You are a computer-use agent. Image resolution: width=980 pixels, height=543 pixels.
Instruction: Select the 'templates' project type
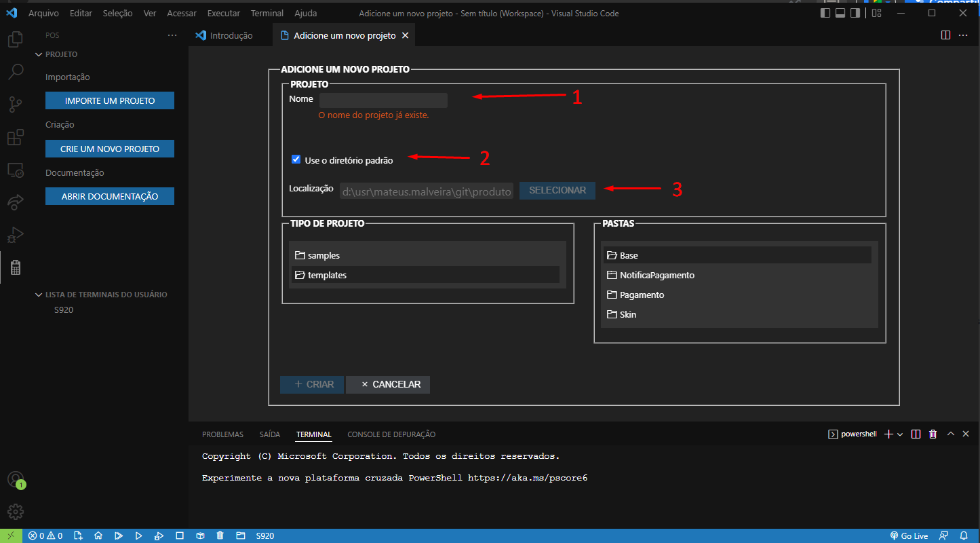(328, 275)
